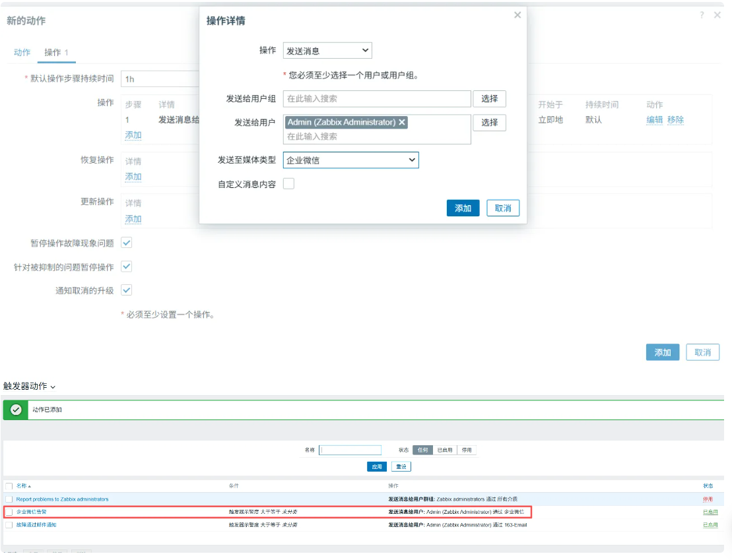Uncheck 通知取消的升级 checkbox
Screen dimensions: 732x560
pos(127,290)
